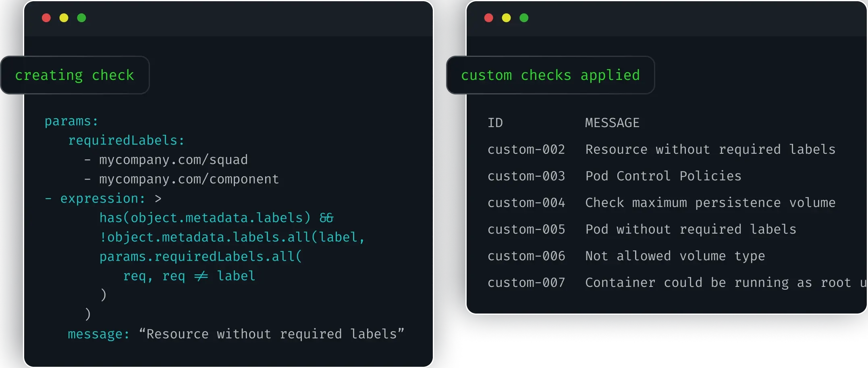The height and width of the screenshot is (368, 868).
Task: Select the "custom checks applied" label badge
Action: click(x=550, y=75)
